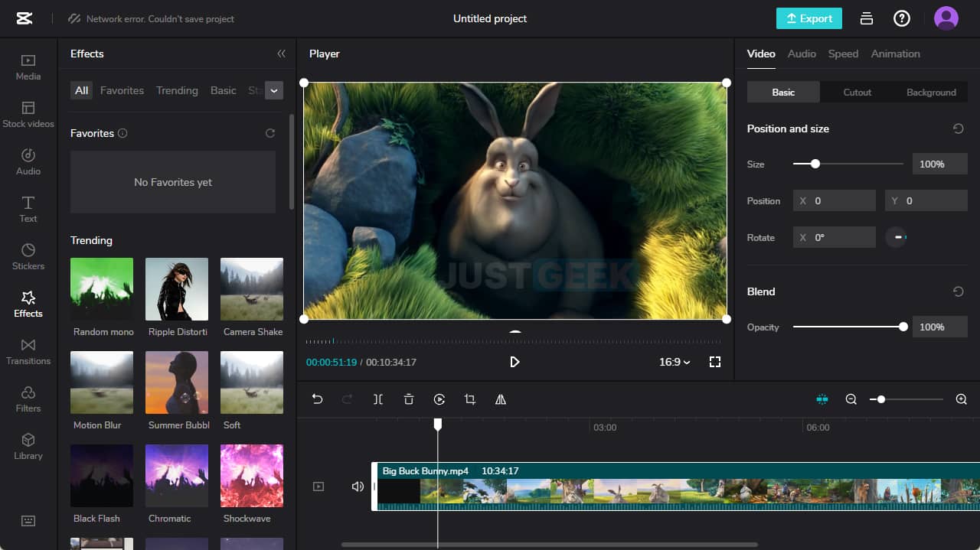
Task: Select the Background sub-tab
Action: pos(931,92)
